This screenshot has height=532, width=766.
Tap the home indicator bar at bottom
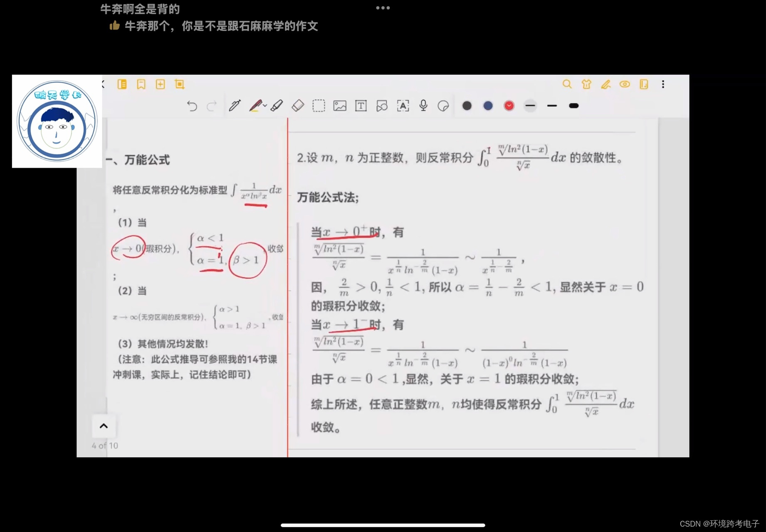tap(383, 525)
